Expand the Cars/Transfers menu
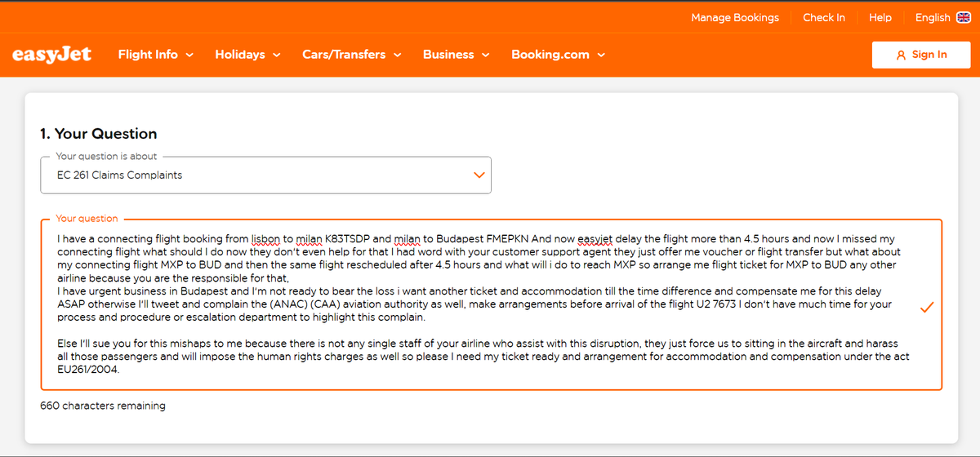980x457 pixels. 351,55
